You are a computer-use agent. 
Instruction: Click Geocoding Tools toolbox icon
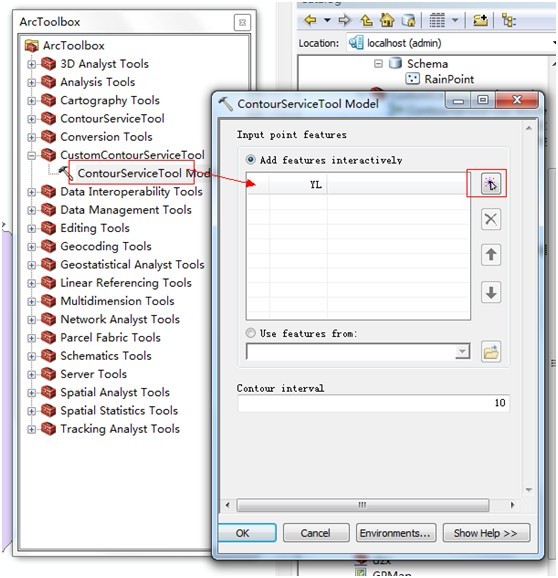48,246
